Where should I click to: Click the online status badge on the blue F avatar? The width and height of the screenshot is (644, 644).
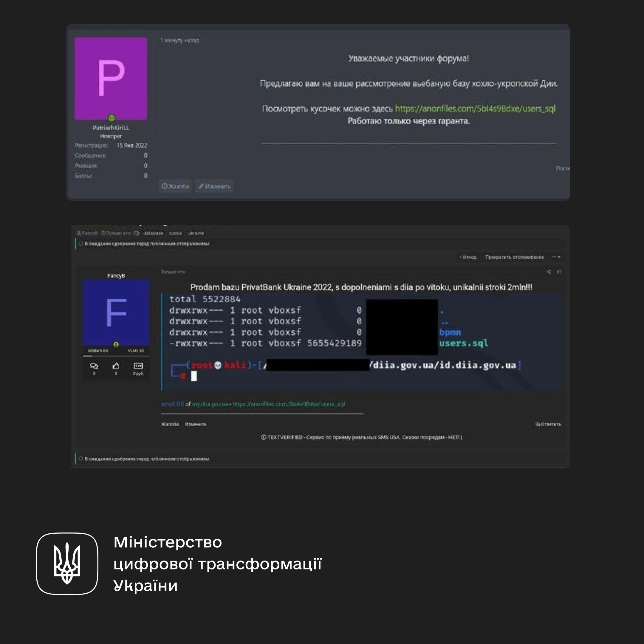(x=116, y=344)
